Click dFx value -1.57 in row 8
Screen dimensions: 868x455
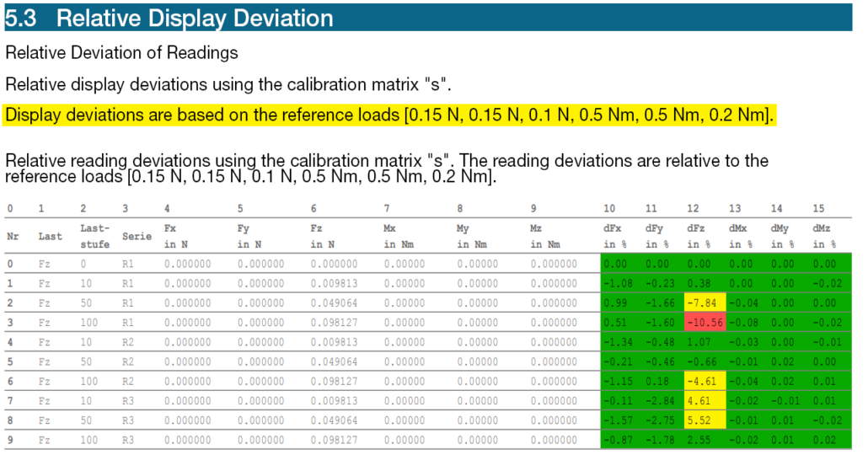pyautogui.click(x=618, y=420)
